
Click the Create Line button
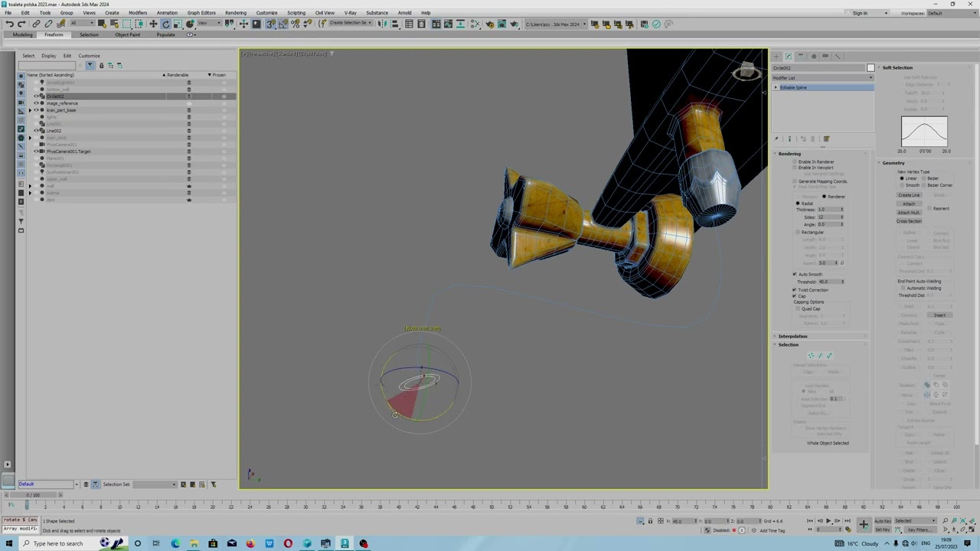tap(909, 195)
